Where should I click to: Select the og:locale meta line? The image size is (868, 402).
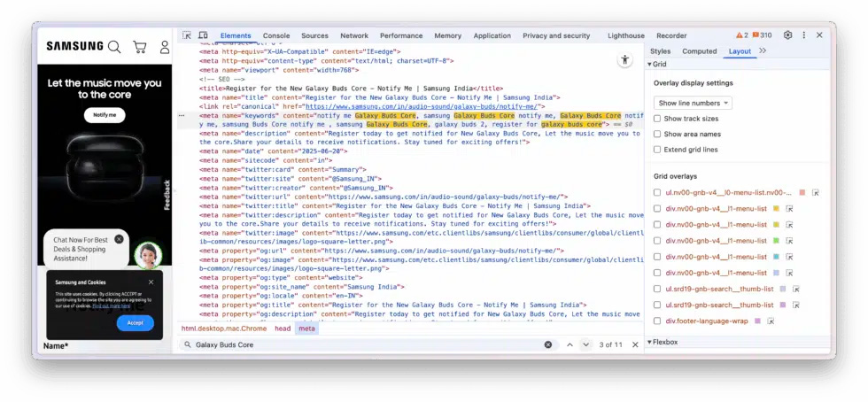[x=282, y=296]
